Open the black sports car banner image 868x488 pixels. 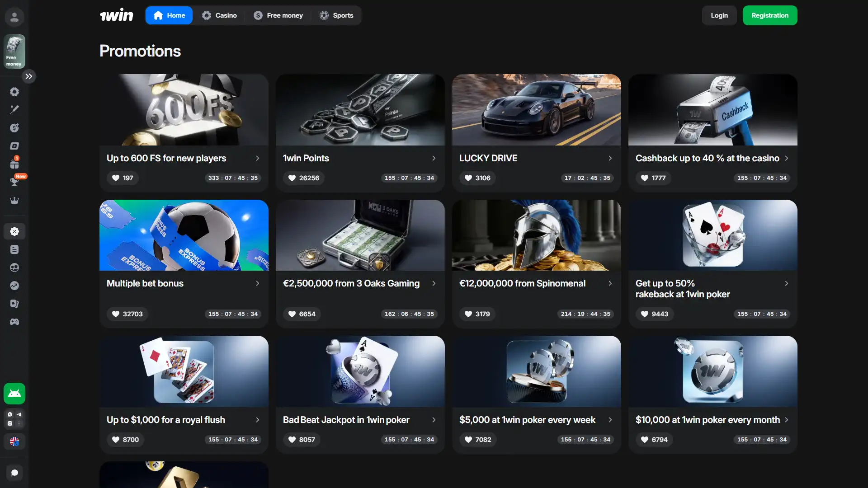tap(537, 110)
